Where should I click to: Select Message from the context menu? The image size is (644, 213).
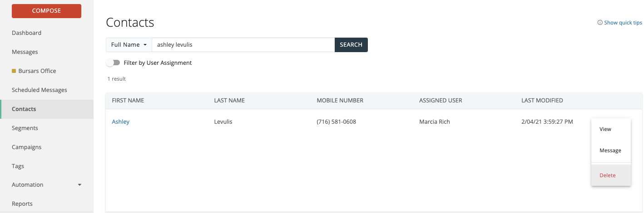[x=610, y=150]
